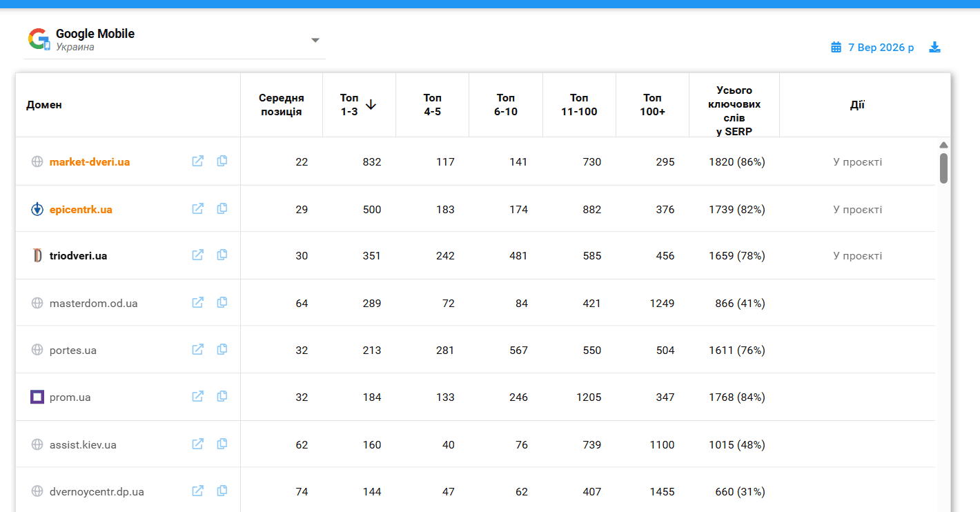
Task: Sort table by Топ 4-5 column
Action: click(433, 105)
